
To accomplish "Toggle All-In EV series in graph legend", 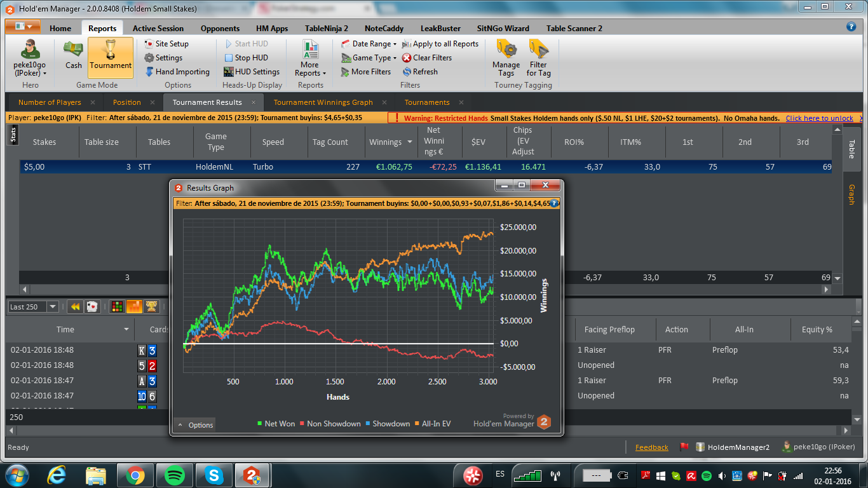I will (432, 424).
